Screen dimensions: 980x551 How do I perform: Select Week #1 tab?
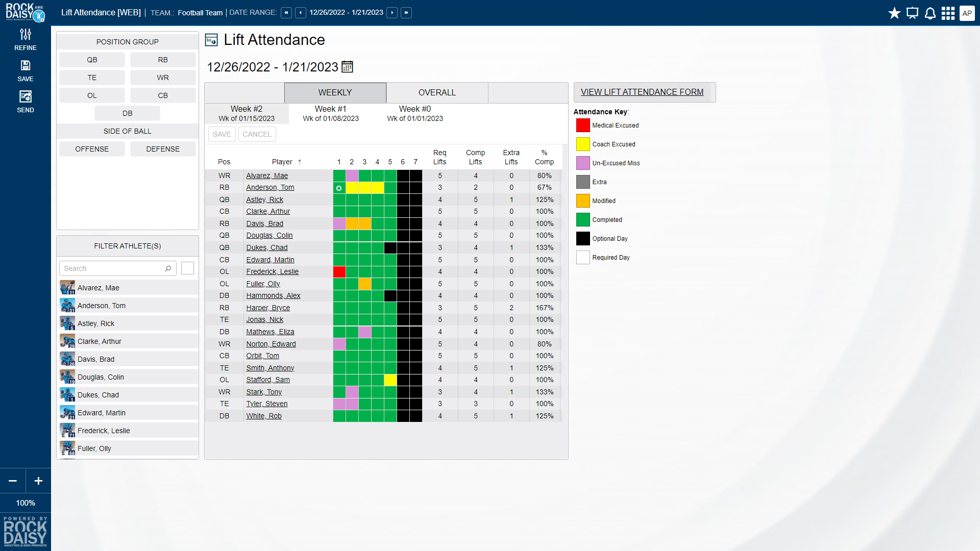click(x=331, y=113)
